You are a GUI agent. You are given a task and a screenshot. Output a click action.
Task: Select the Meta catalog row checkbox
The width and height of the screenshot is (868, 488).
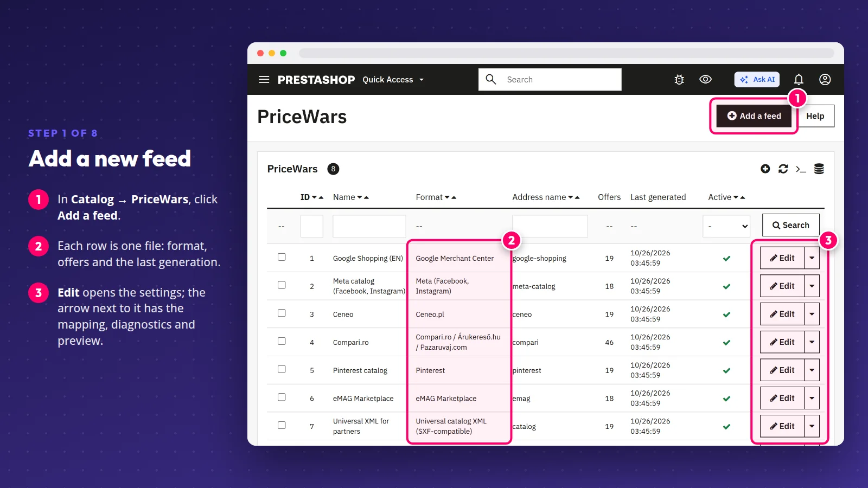(282, 285)
